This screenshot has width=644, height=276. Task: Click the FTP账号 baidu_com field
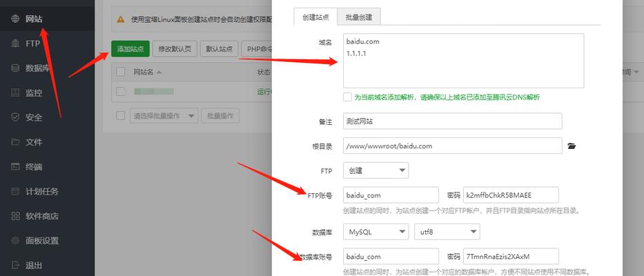[x=391, y=195]
